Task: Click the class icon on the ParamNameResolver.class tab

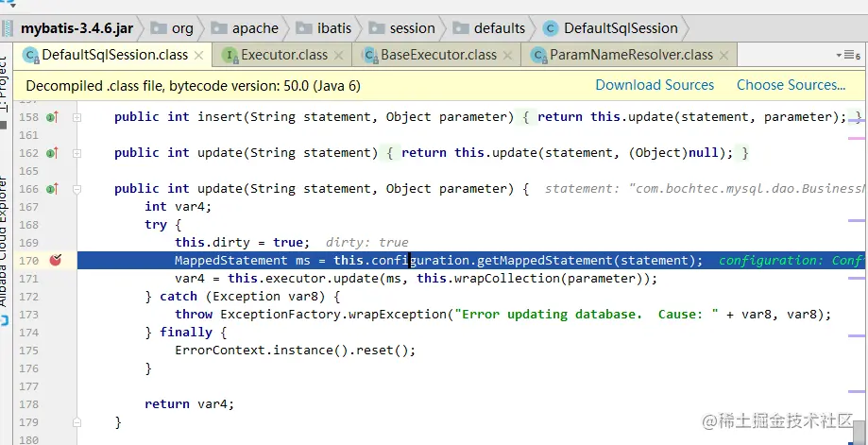Action: click(539, 56)
